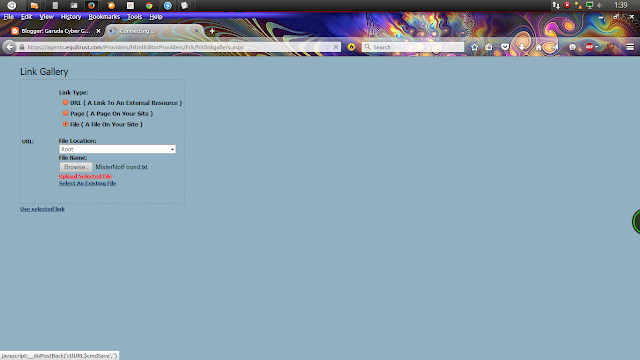Open the file manager taskbar icon
Viewport: 640px width, 360px height.
pyautogui.click(x=34, y=5)
